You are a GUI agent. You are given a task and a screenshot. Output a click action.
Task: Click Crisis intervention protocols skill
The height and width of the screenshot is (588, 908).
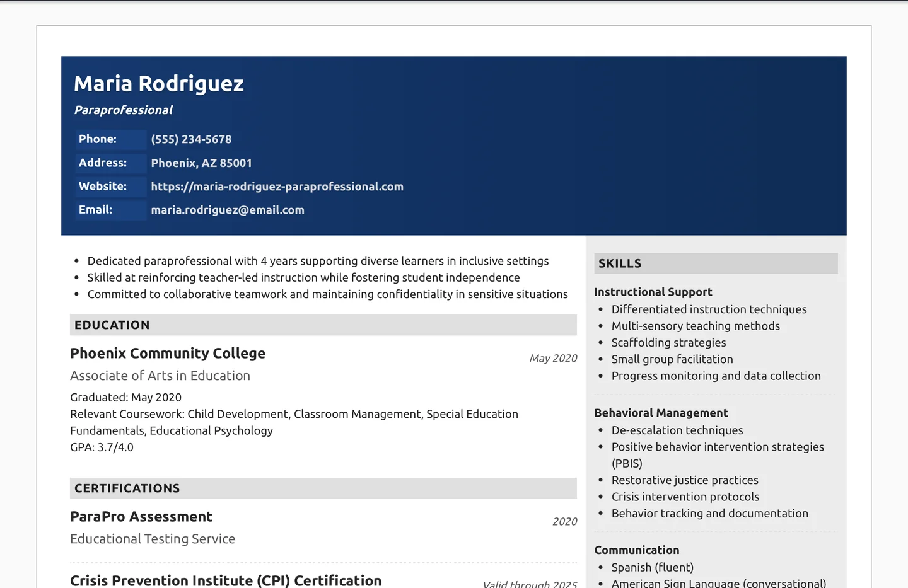(x=685, y=497)
